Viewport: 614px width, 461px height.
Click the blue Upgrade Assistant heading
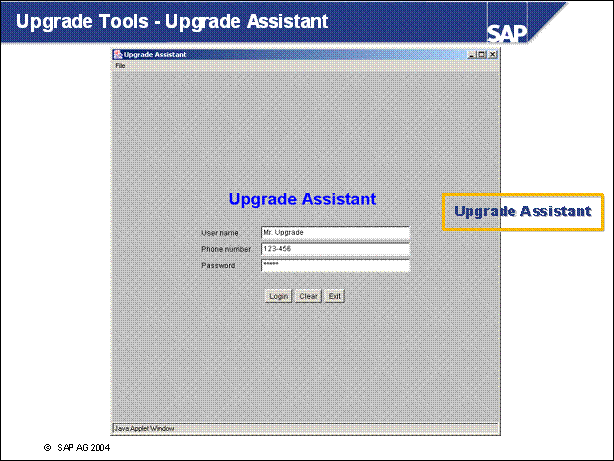coord(302,199)
